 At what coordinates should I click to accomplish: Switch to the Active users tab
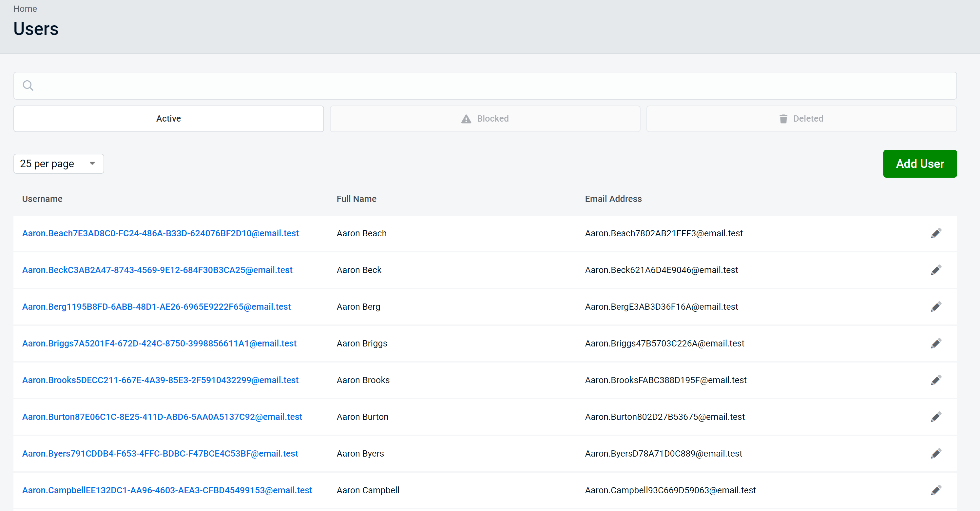coord(168,119)
